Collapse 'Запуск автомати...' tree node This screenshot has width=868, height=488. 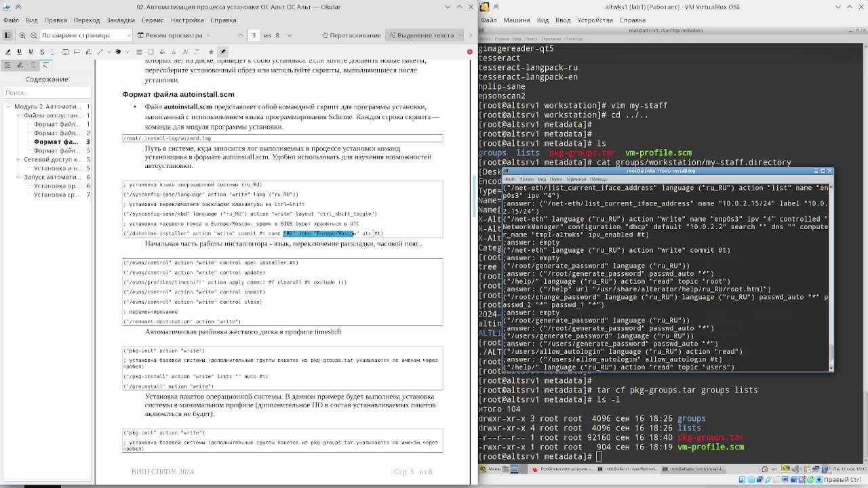click(x=18, y=177)
